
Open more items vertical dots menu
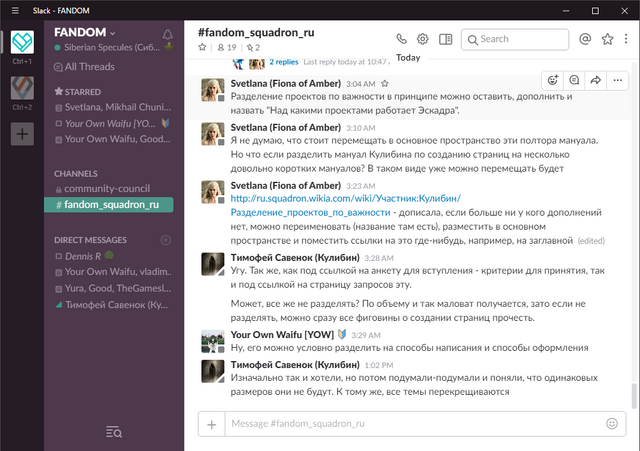coord(626,39)
